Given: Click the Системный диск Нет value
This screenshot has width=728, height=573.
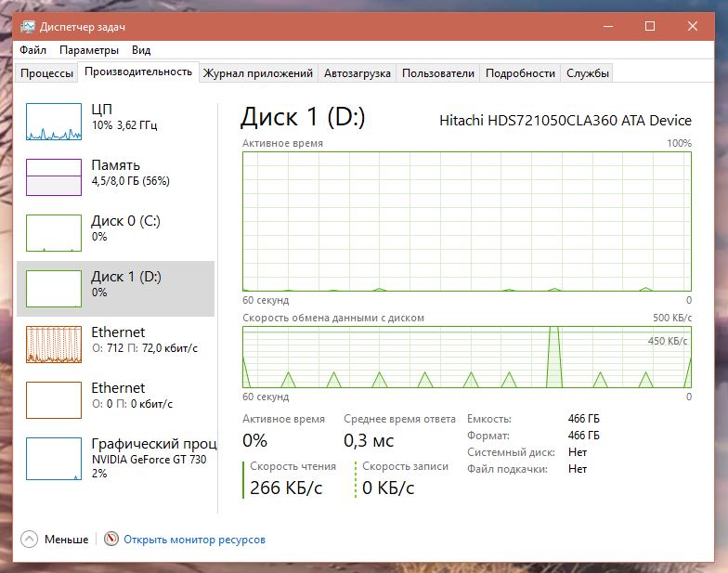Looking at the screenshot, I should (x=578, y=452).
